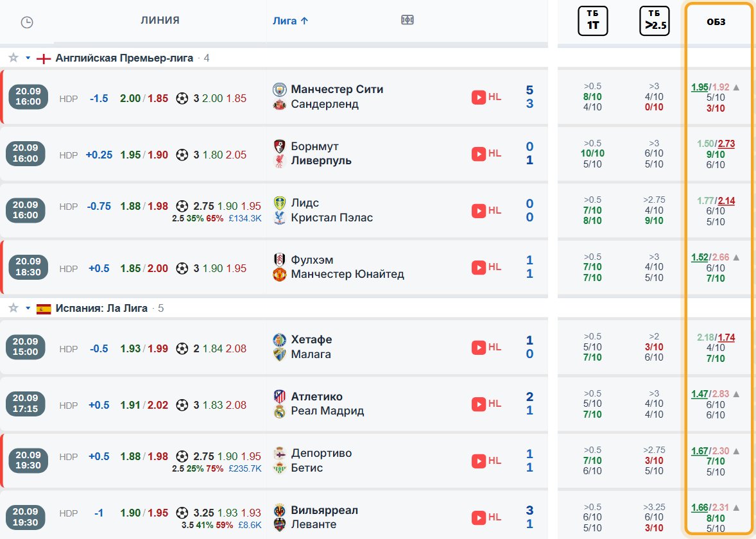
Task: Expand odds arrow for Депортиво 1.67/2.30
Action: click(736, 451)
